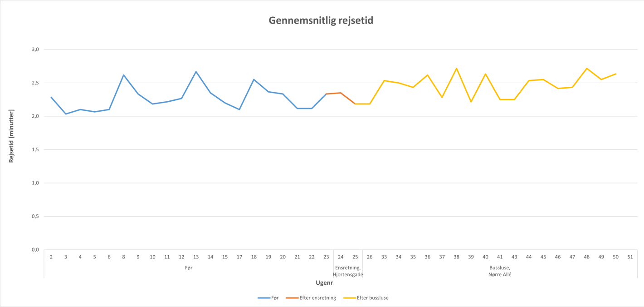Click the yellow Efter bussluse legend marker
The image size is (644, 307).
[349, 298]
